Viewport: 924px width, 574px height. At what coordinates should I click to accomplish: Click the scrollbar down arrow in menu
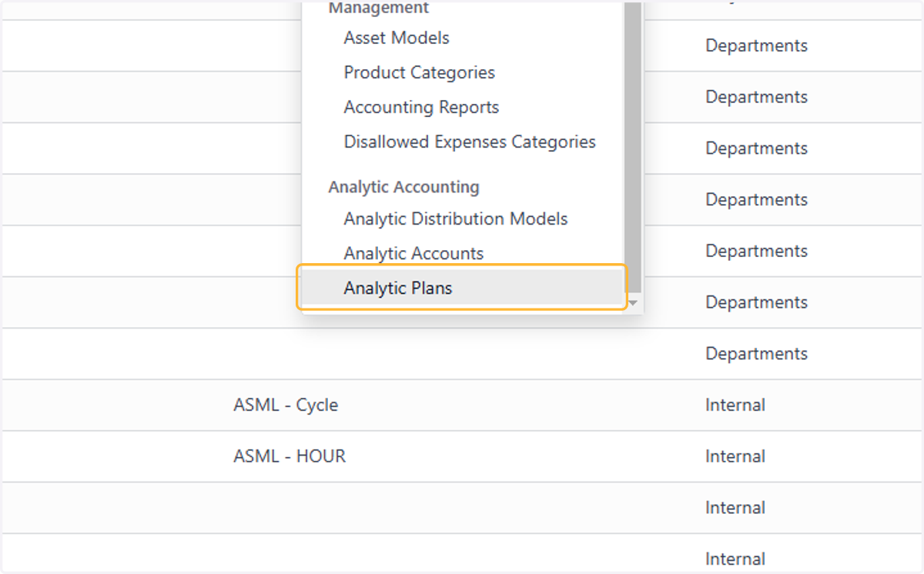(633, 304)
